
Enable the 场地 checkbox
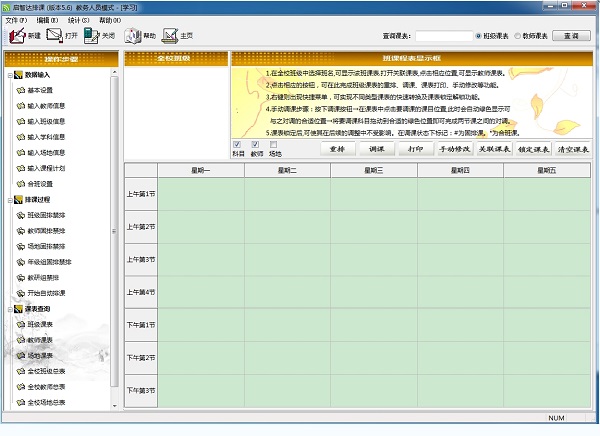274,144
